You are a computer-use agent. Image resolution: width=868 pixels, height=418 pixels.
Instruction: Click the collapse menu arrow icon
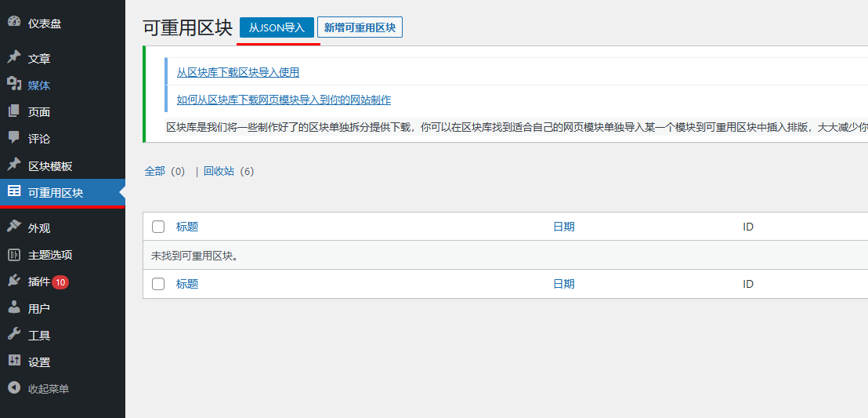(14, 388)
